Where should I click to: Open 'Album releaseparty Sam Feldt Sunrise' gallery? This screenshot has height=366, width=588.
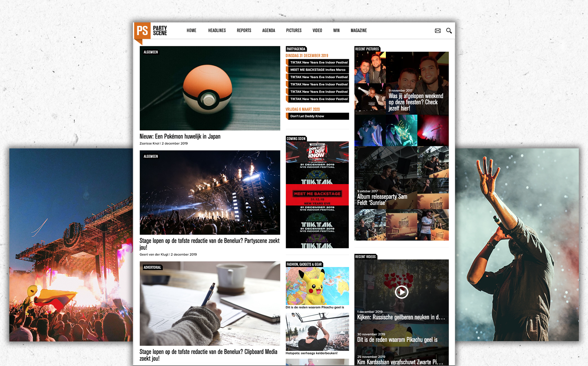click(x=382, y=200)
